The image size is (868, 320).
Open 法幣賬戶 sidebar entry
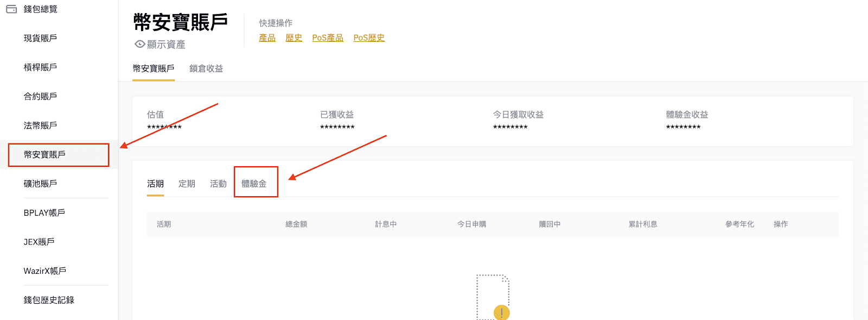coord(40,126)
